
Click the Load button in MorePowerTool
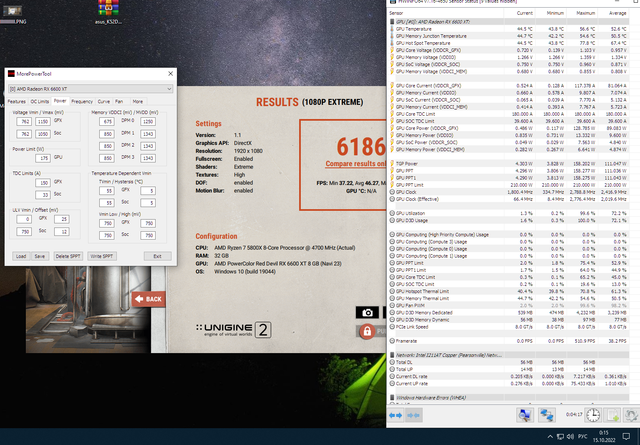(21, 256)
